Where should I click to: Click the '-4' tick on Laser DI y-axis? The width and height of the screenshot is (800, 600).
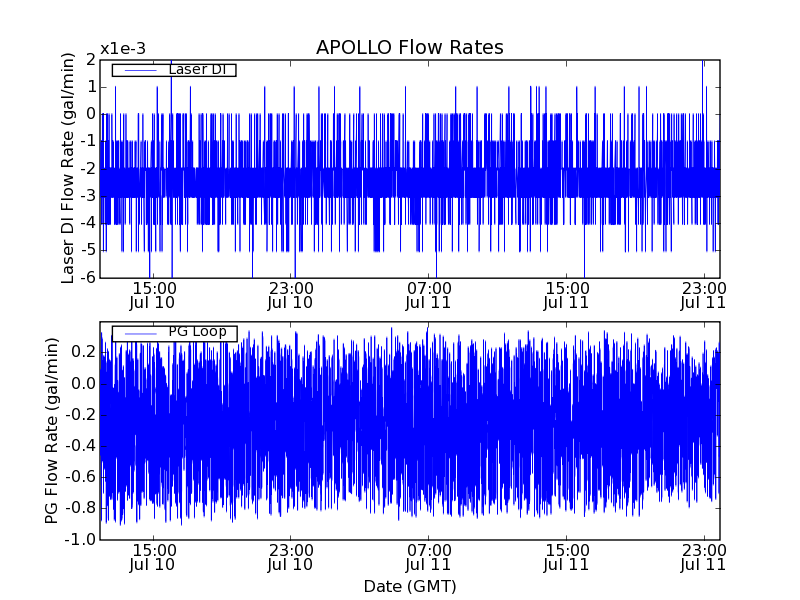[88, 223]
